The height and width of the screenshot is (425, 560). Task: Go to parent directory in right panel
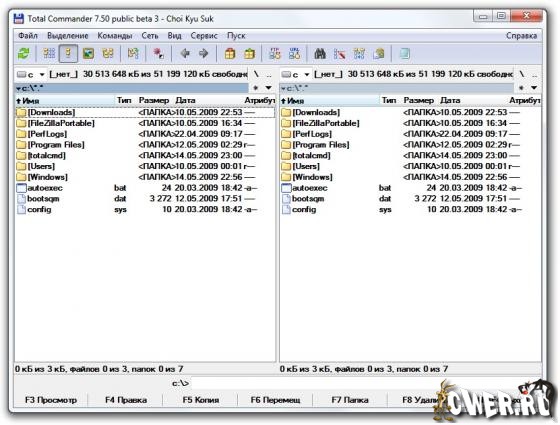coord(534,74)
